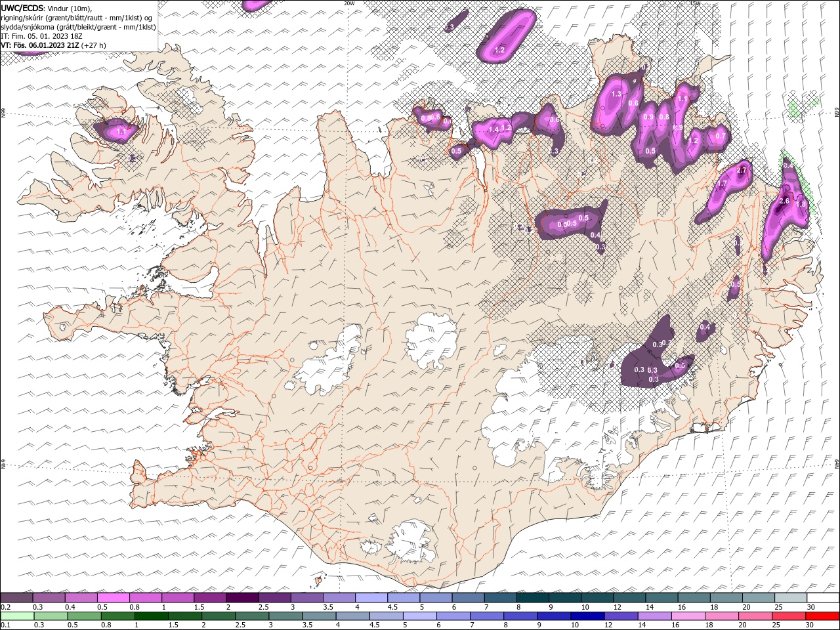Click the 2.6 precipitation value on the map

click(x=784, y=201)
